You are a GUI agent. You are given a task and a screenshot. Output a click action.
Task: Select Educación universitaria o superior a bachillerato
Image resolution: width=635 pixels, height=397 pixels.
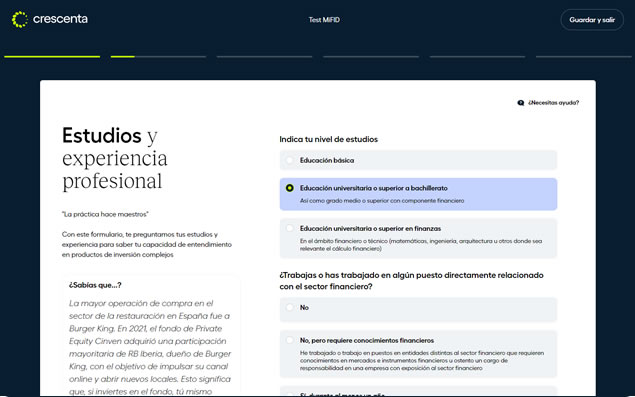(x=418, y=194)
